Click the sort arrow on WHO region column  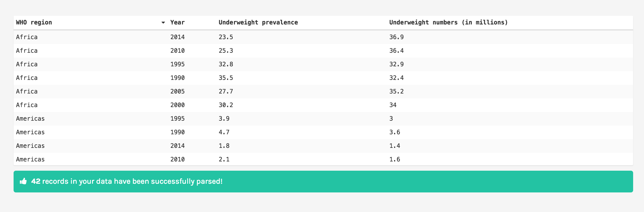pos(163,23)
